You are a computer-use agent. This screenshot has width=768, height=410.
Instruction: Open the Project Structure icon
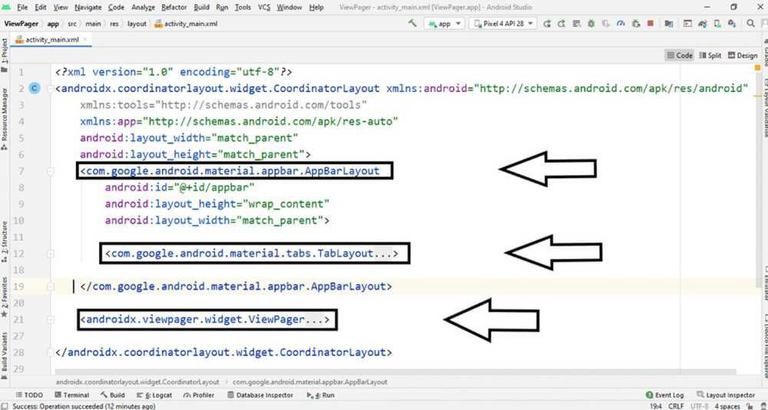pyautogui.click(x=669, y=24)
